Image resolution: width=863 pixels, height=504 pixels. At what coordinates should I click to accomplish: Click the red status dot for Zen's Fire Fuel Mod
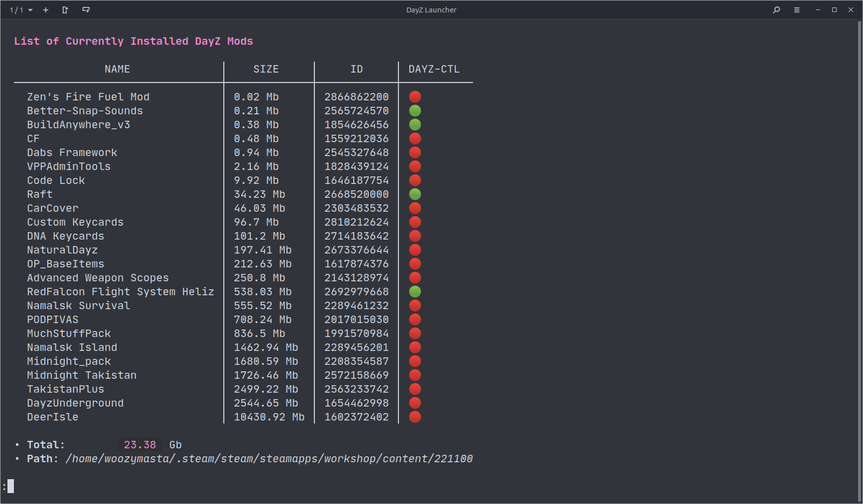pyautogui.click(x=415, y=97)
